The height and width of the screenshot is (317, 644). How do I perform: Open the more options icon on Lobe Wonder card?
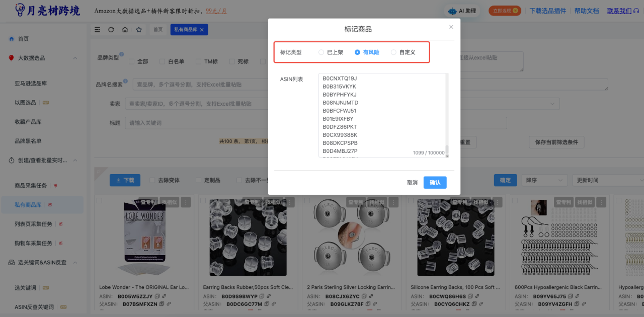tap(186, 202)
